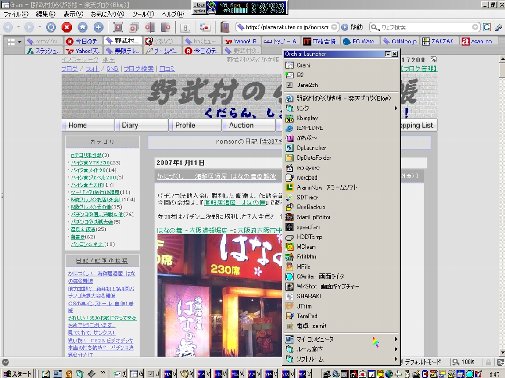505x378 pixels.
Task: Open the web search box dropdown
Action: click(475, 27)
